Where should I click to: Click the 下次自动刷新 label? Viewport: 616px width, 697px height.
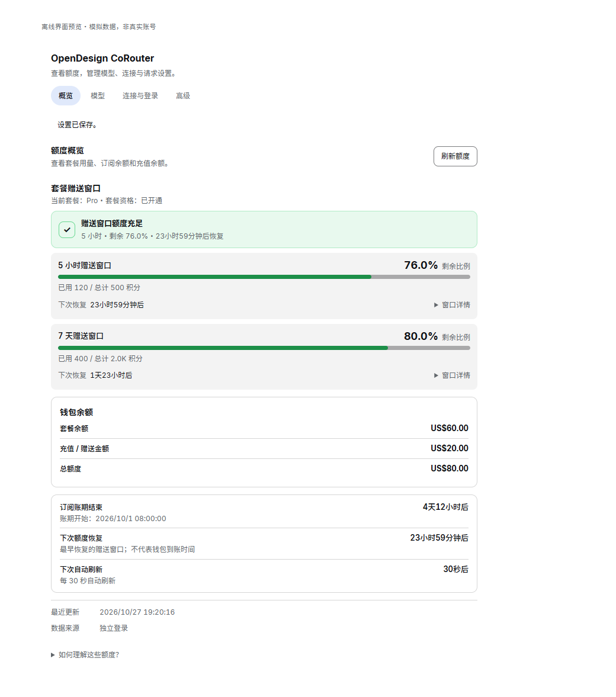pos(81,570)
